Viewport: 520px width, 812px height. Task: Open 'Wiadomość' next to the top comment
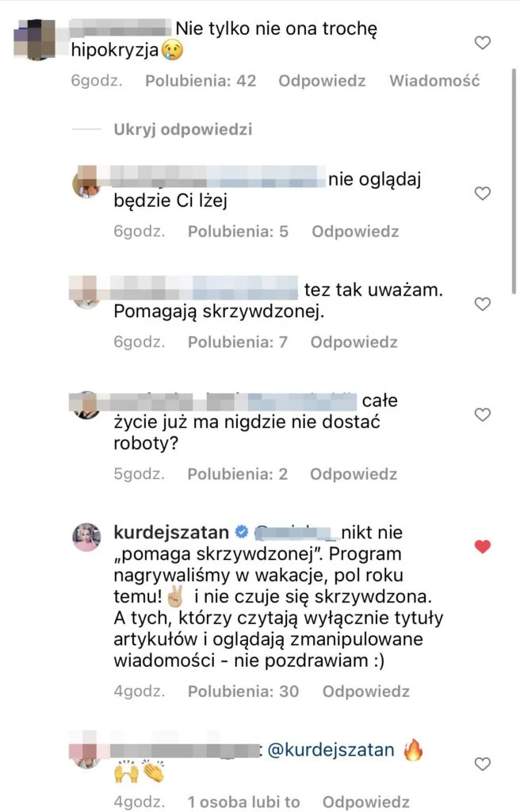434,80
